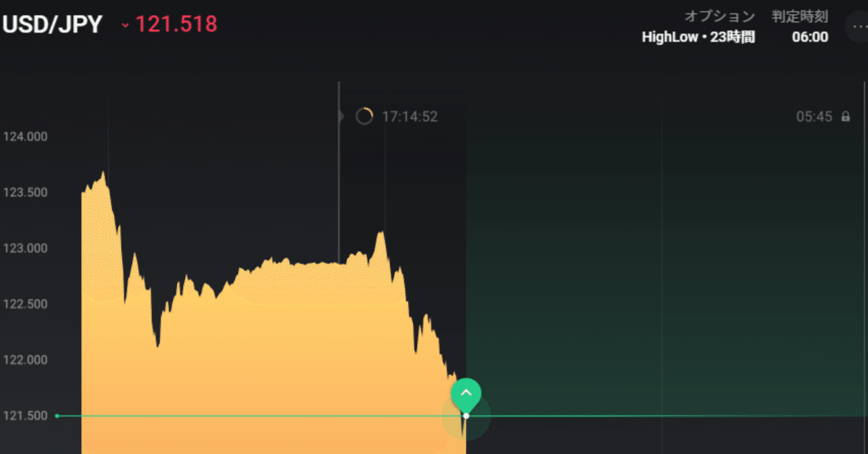Click the HighLow 23時間 option label
This screenshot has width=868, height=454.
click(x=698, y=37)
